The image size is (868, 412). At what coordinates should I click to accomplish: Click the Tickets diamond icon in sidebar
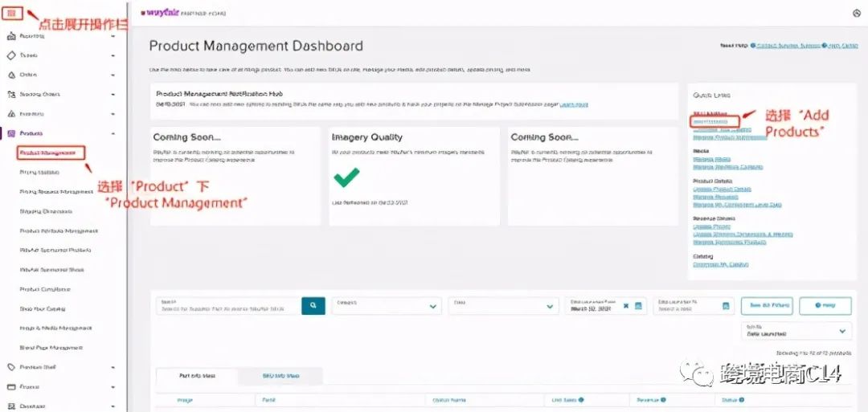(x=11, y=55)
